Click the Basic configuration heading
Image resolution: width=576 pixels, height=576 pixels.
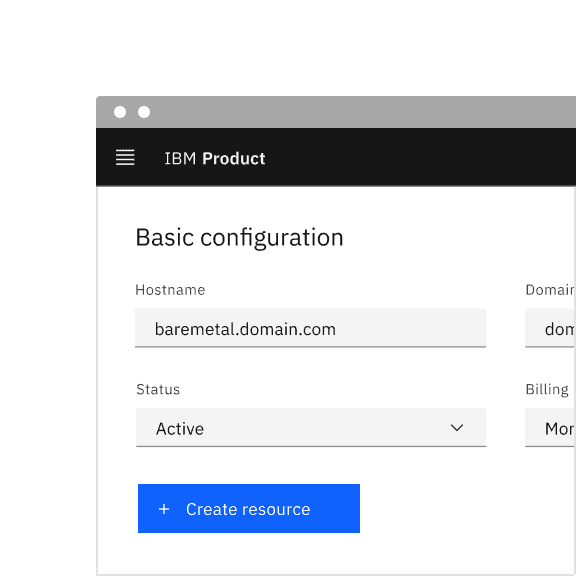pos(240,238)
